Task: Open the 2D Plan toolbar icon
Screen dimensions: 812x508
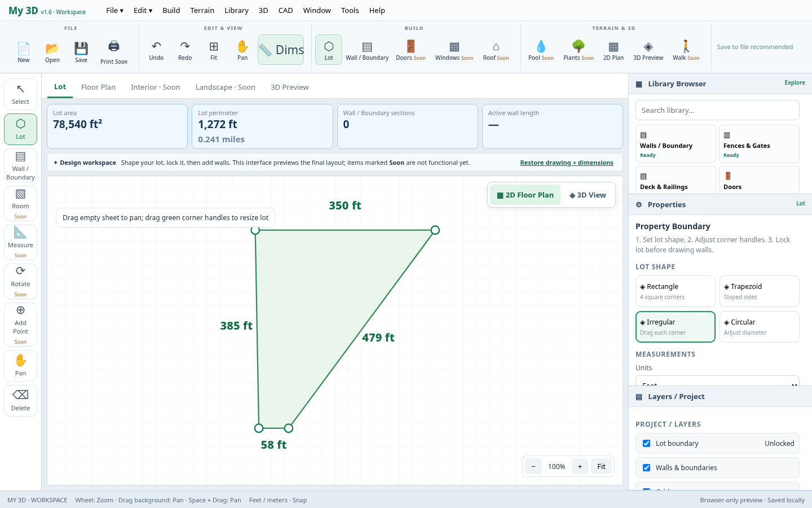Action: (x=614, y=47)
